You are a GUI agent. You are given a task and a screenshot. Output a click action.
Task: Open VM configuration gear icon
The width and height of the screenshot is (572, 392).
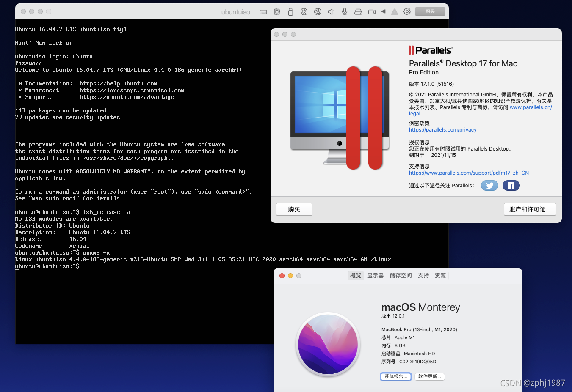[407, 11]
